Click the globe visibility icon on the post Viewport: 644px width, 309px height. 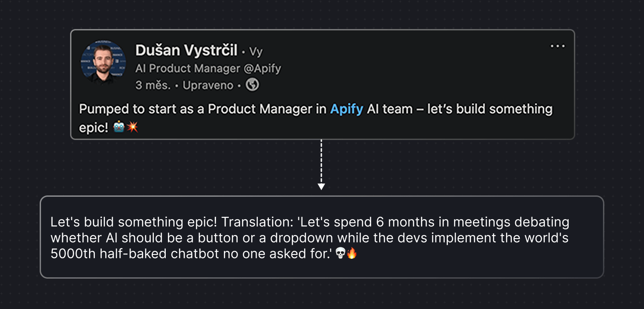(x=252, y=85)
